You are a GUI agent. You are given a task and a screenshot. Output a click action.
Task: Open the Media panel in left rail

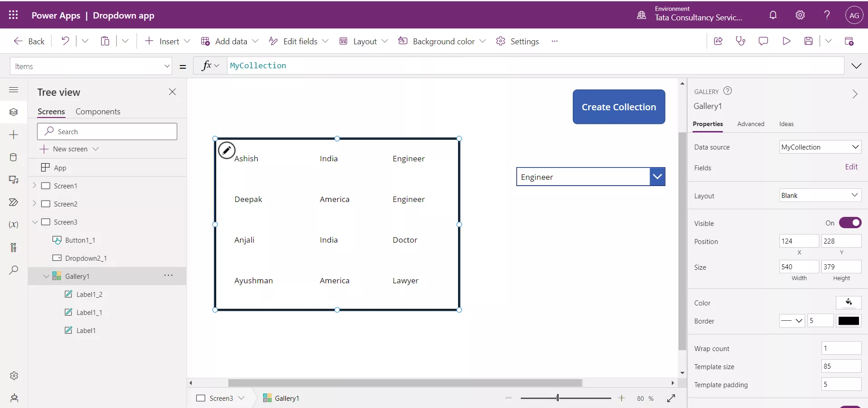pos(14,180)
